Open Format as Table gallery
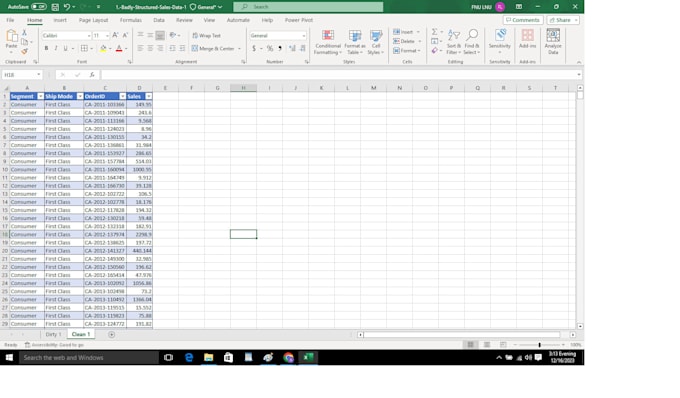680x398 pixels. 355,42
